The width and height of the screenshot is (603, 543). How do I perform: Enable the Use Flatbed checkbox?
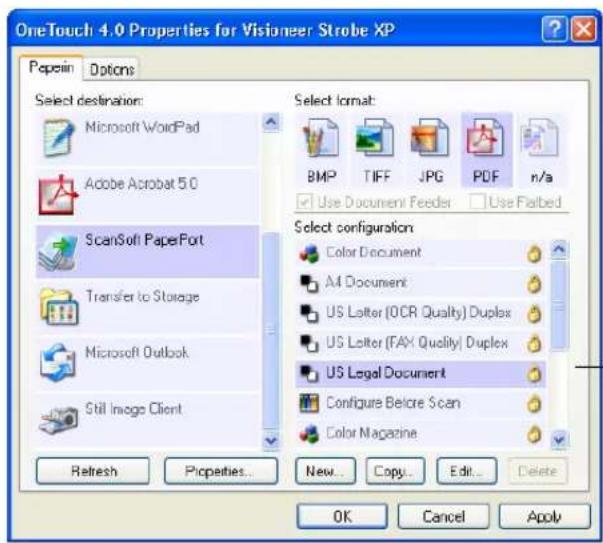pos(477,202)
